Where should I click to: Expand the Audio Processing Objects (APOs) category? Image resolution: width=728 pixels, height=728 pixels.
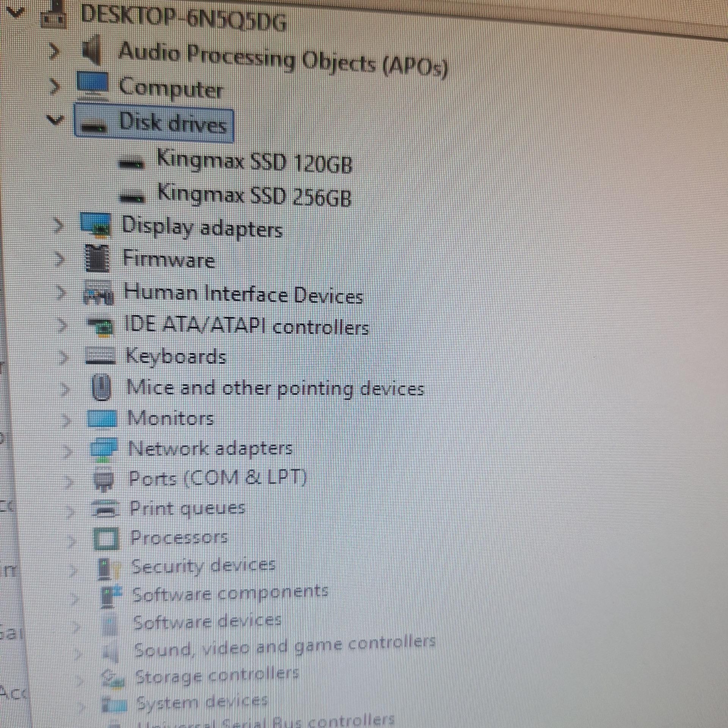tap(55, 51)
